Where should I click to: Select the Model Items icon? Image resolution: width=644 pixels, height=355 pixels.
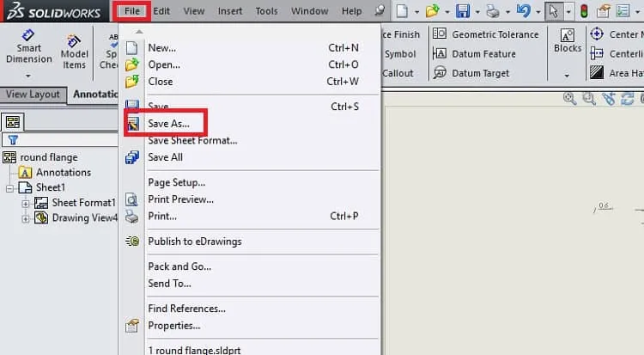coord(74,41)
